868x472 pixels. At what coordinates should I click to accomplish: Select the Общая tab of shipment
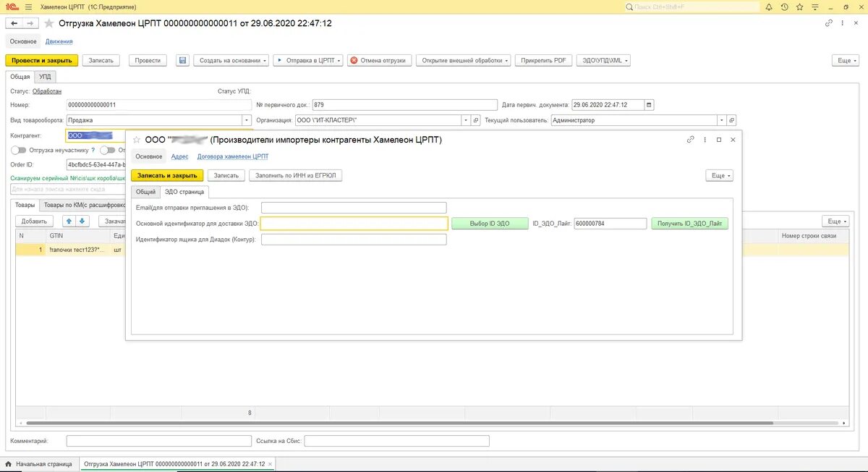point(20,76)
